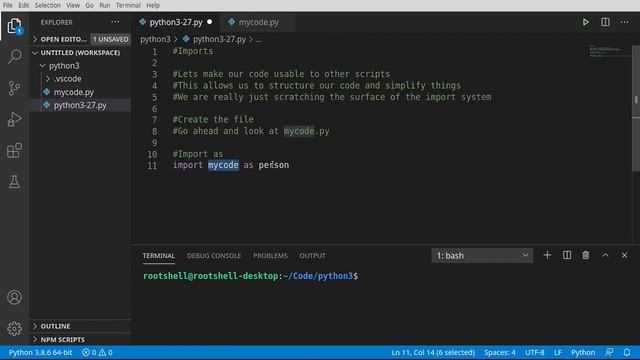The height and width of the screenshot is (360, 640).
Task: Click errors and warnings count in status bar
Action: [x=97, y=352]
